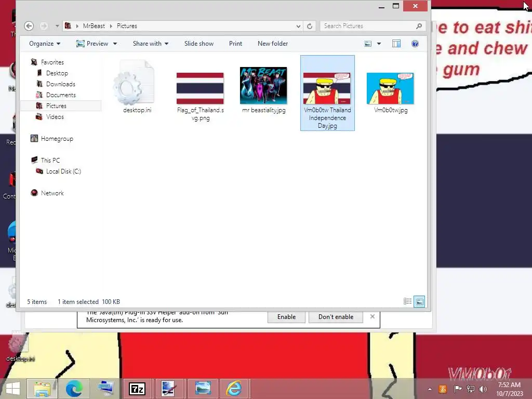Create a New folder
532x399 pixels.
(273, 44)
